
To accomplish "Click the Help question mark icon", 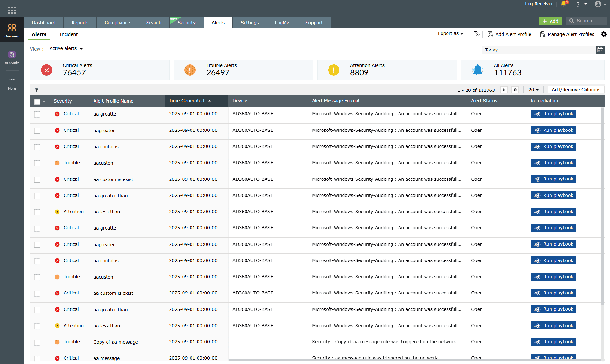I will [x=578, y=4].
